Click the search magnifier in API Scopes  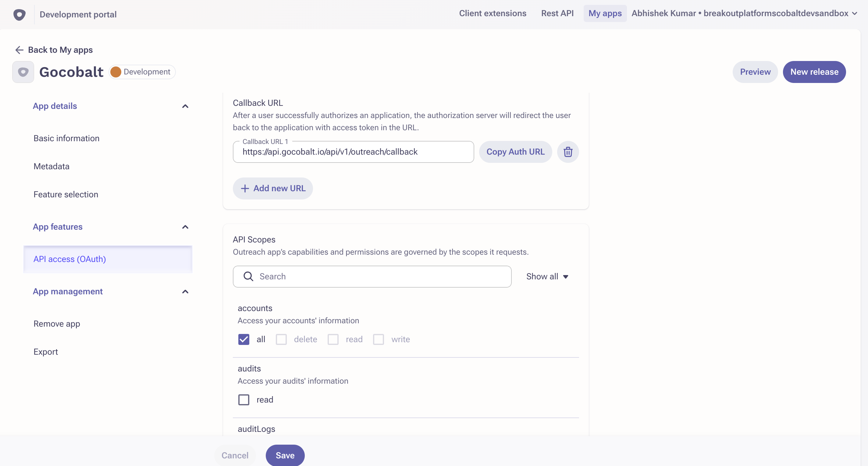click(248, 276)
